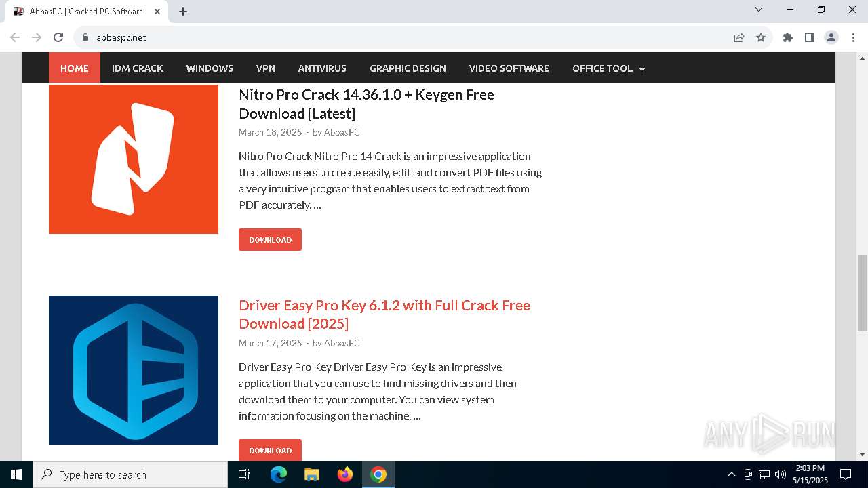Open the ANTIVIRUS menu item

click(x=322, y=68)
